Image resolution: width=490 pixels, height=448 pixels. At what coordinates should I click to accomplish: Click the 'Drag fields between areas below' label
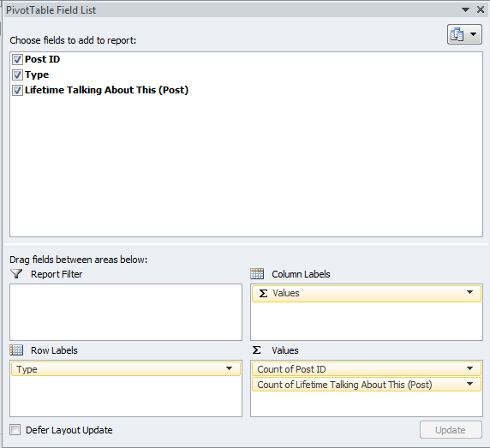pyautogui.click(x=79, y=260)
